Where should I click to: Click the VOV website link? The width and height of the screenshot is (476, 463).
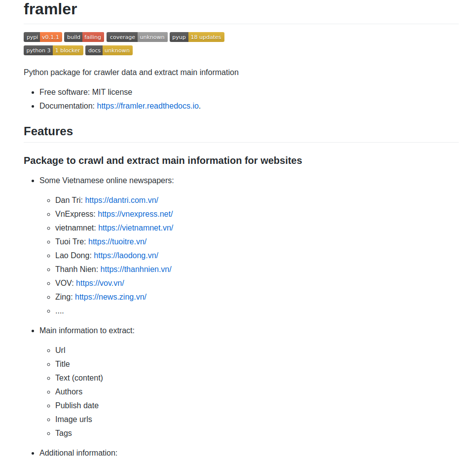100,283
